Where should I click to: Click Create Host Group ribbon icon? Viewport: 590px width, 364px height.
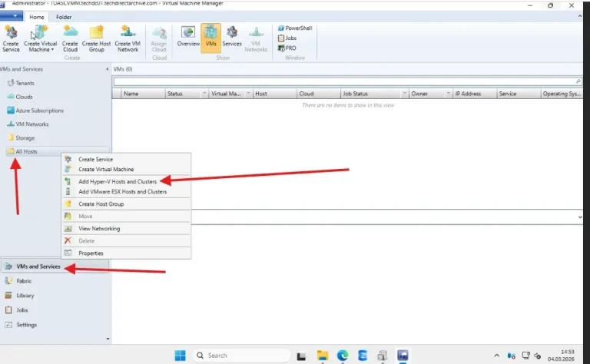pyautogui.click(x=96, y=38)
